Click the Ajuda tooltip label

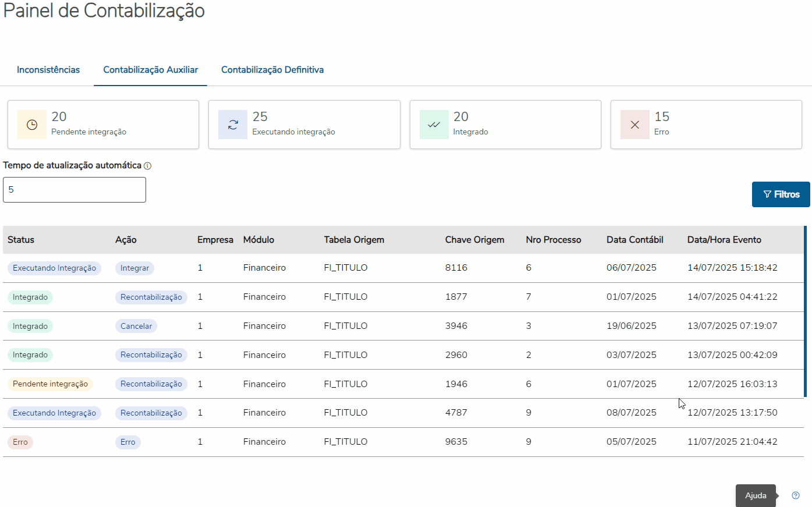coord(756,495)
